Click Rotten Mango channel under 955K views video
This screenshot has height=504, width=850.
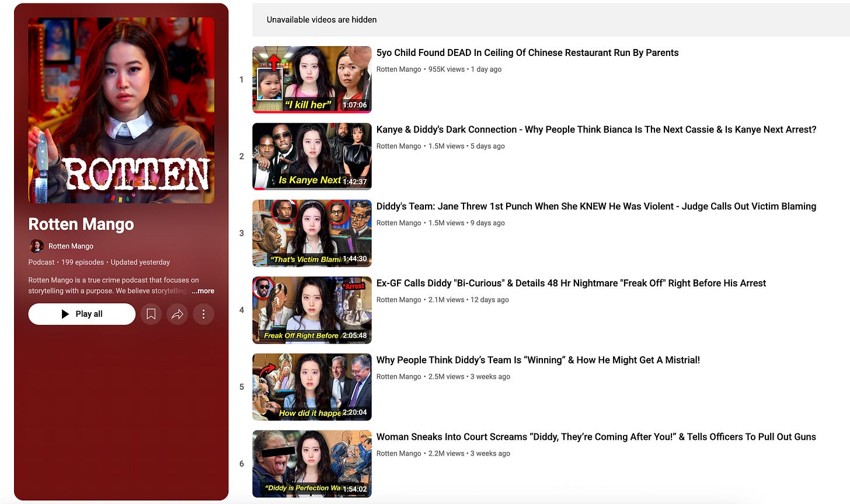coord(399,69)
